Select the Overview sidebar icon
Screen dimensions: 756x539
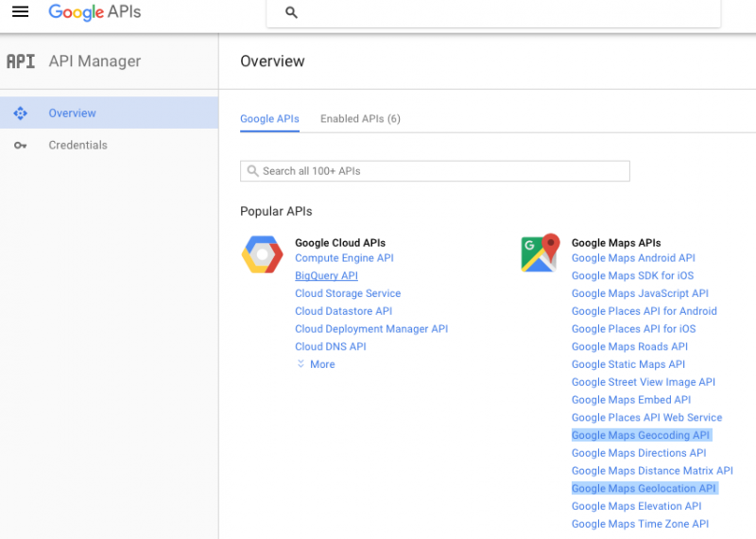tap(20, 113)
